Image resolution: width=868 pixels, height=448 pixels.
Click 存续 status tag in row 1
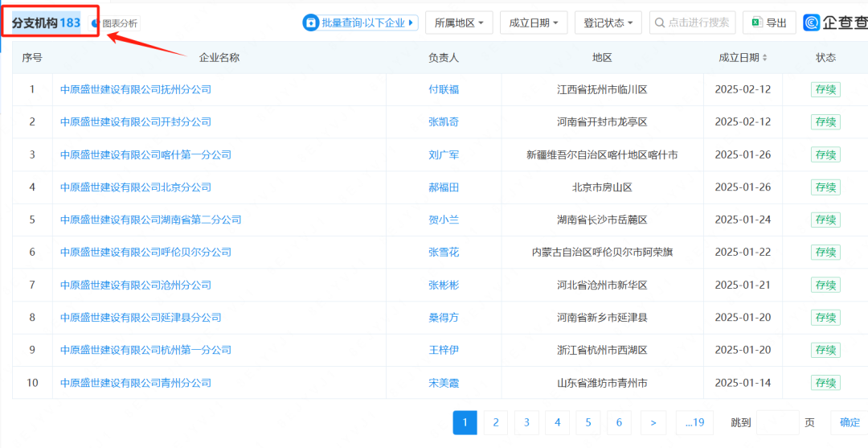826,89
